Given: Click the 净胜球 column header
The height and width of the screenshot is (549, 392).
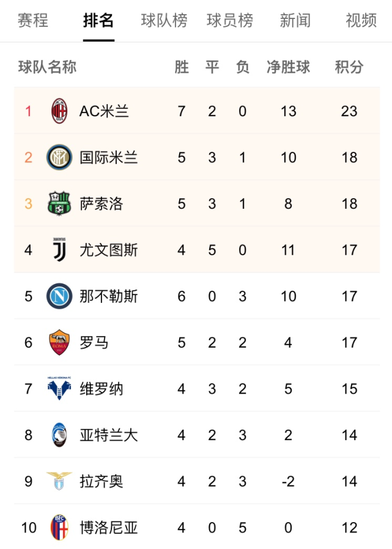Looking at the screenshot, I should tap(288, 67).
